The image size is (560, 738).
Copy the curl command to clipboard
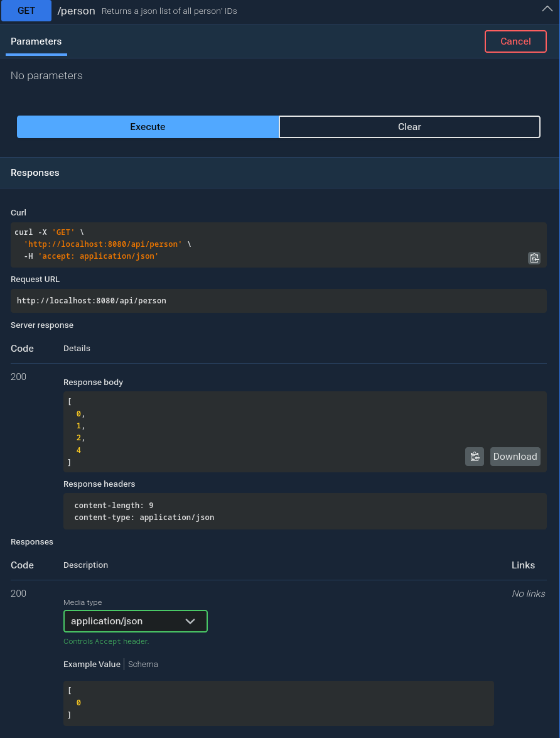click(534, 258)
